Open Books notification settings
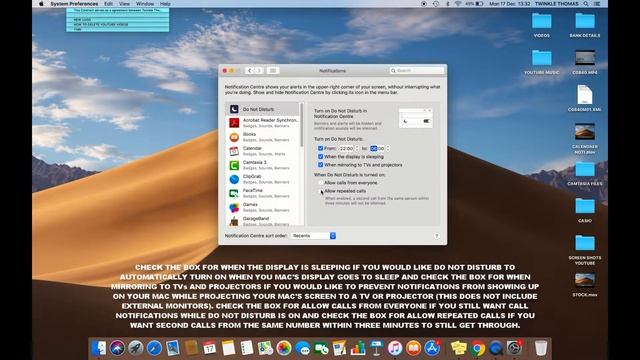This screenshot has width=640, height=360. pos(263,137)
